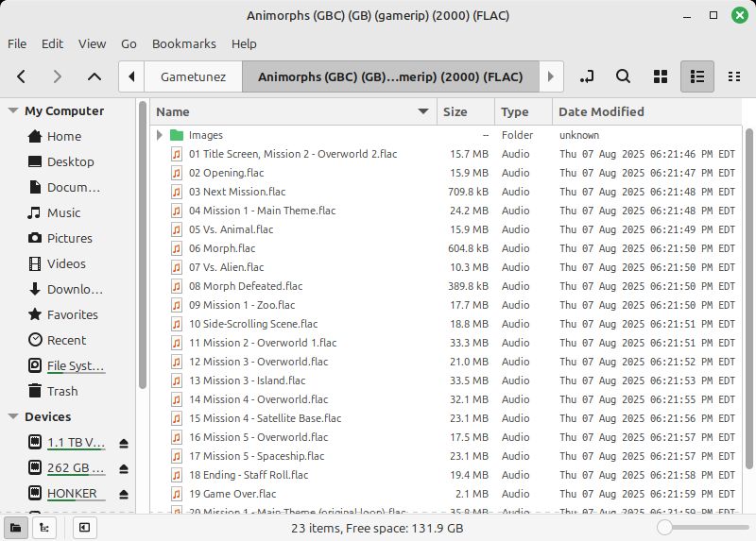Open the Go menu

coord(129,43)
